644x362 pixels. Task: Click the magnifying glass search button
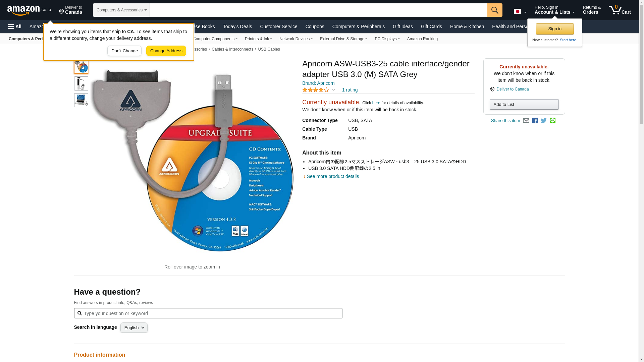(494, 10)
